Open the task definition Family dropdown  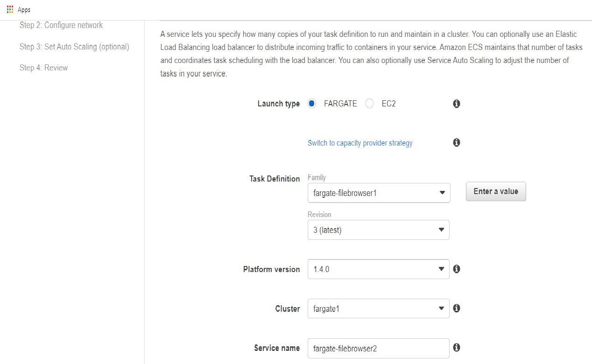tap(379, 193)
